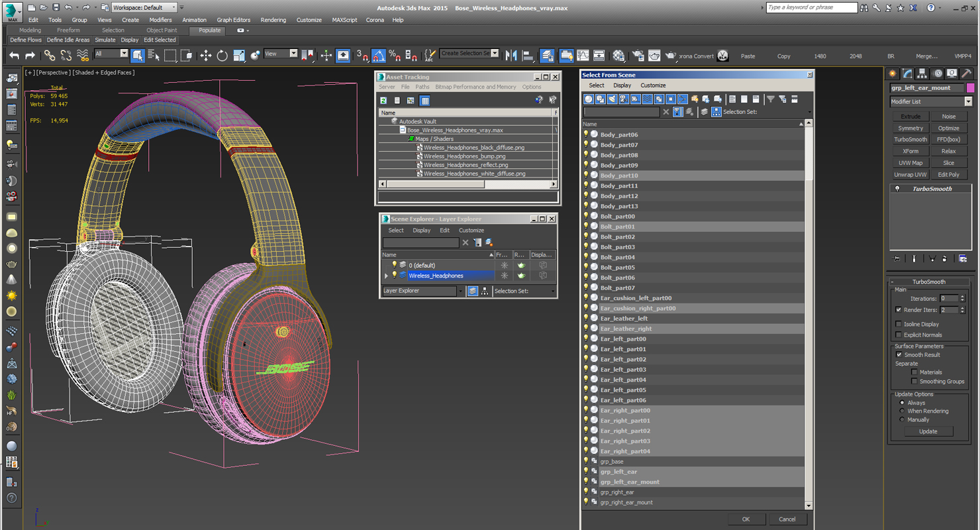
Task: Click the Unwrap UVW modifier button
Action: coord(910,175)
